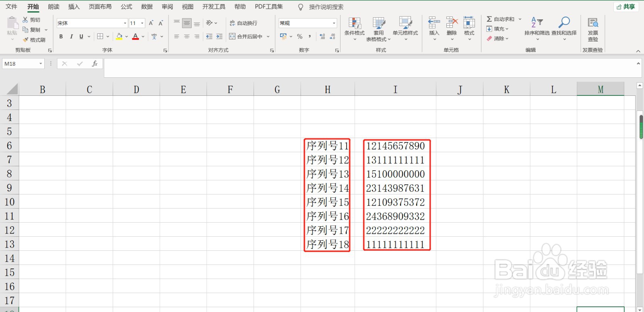Switch to Formulas (公式) tab
This screenshot has height=312, width=644.
pyautogui.click(x=126, y=6)
